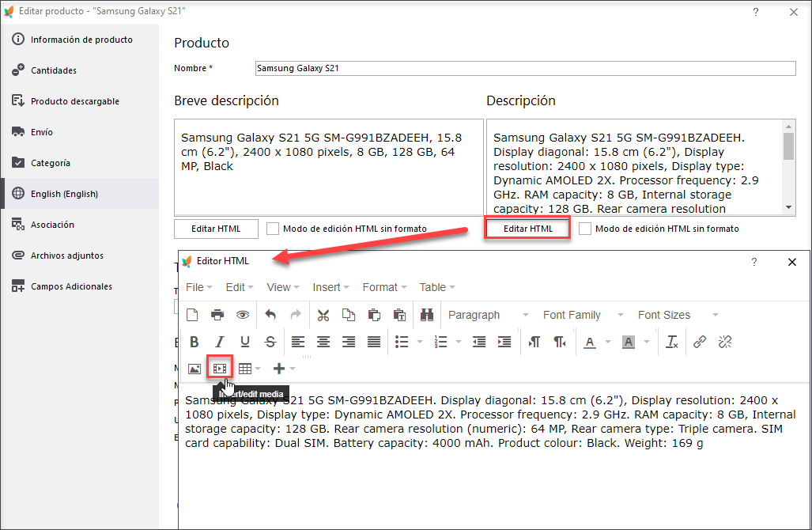Open Find and replace binoculars icon
The image size is (812, 530).
click(x=427, y=315)
